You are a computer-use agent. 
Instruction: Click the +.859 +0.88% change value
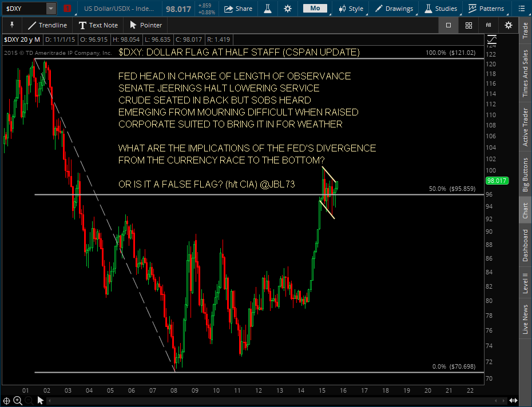pos(207,9)
